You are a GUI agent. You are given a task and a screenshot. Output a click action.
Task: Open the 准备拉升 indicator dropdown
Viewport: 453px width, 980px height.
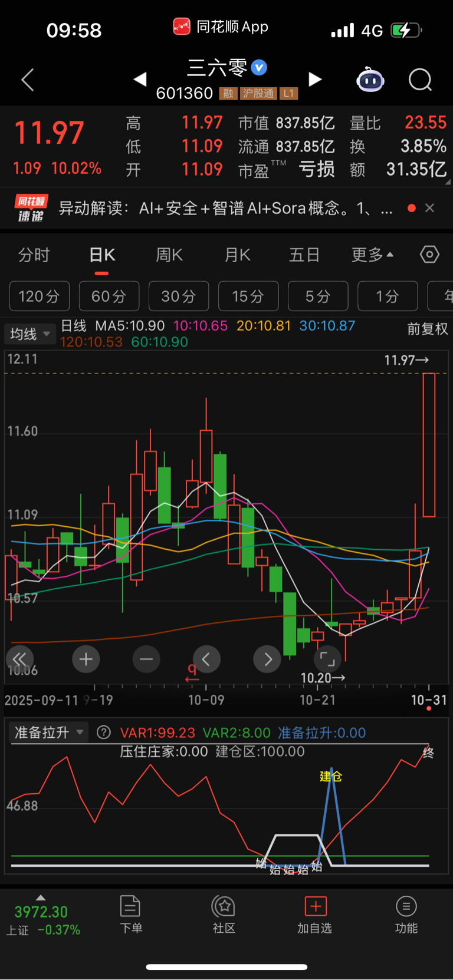pos(49,732)
